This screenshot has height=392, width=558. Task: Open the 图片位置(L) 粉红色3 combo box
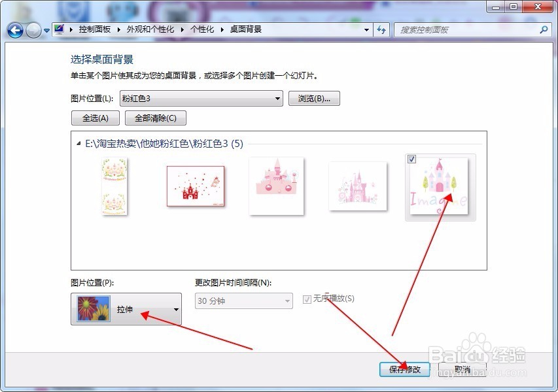point(201,99)
